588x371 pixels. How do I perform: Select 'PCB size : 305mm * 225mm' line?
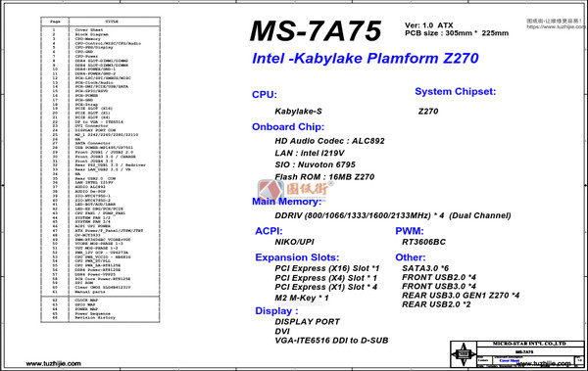coord(457,33)
